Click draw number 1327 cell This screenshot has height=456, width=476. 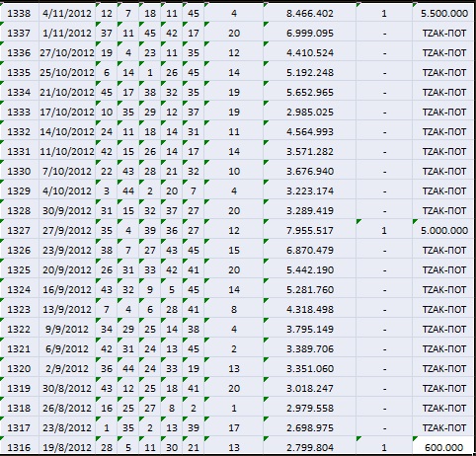point(19,231)
